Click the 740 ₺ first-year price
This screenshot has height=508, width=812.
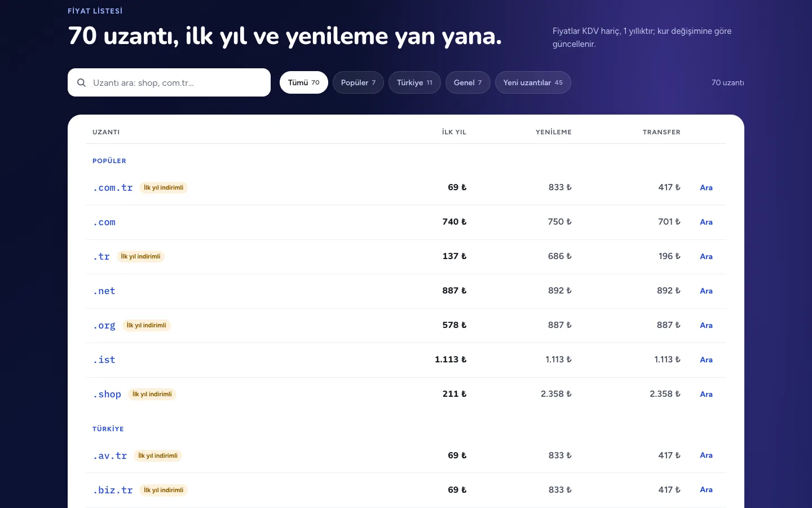tap(454, 222)
